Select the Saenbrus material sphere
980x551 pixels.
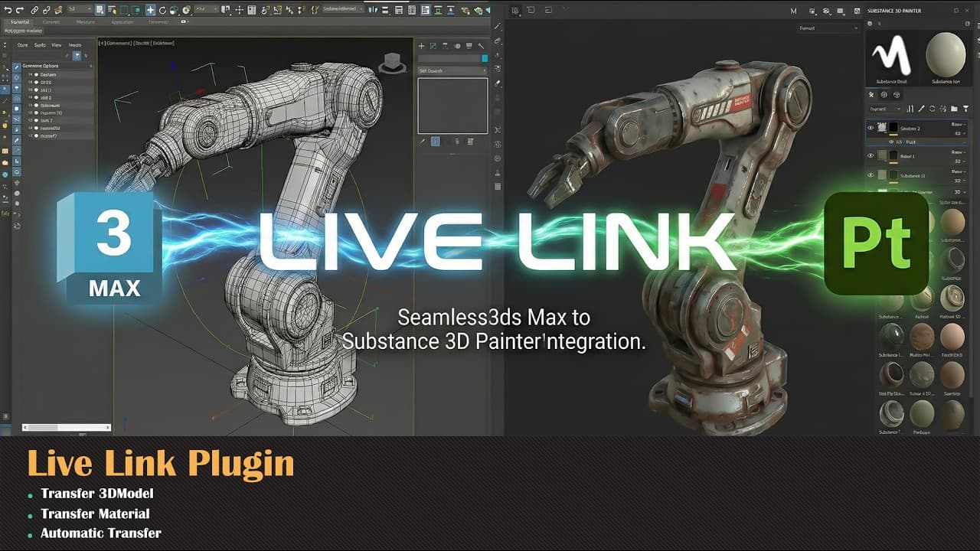pos(952,375)
